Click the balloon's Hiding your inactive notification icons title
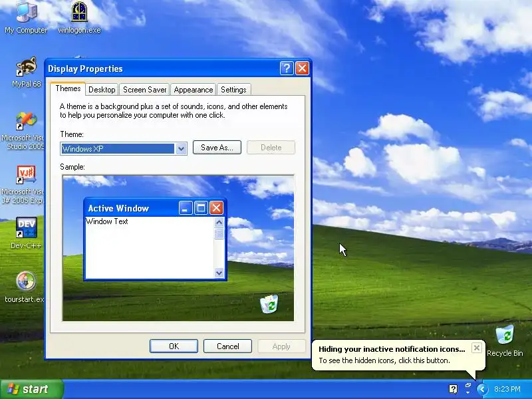The height and width of the screenshot is (399, 532). coord(392,349)
